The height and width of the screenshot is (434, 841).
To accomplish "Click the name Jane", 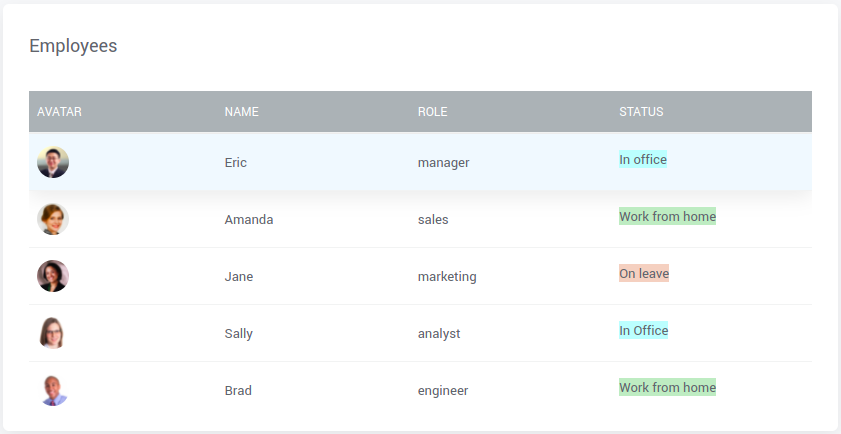I will [x=239, y=277].
